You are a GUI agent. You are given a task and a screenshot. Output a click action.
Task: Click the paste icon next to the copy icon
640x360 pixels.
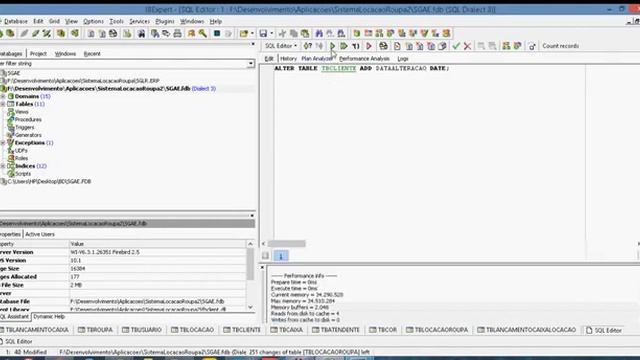click(x=305, y=33)
